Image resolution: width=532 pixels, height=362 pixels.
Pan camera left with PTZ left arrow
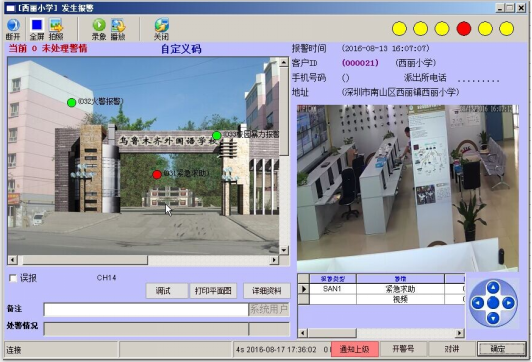[x=478, y=303]
